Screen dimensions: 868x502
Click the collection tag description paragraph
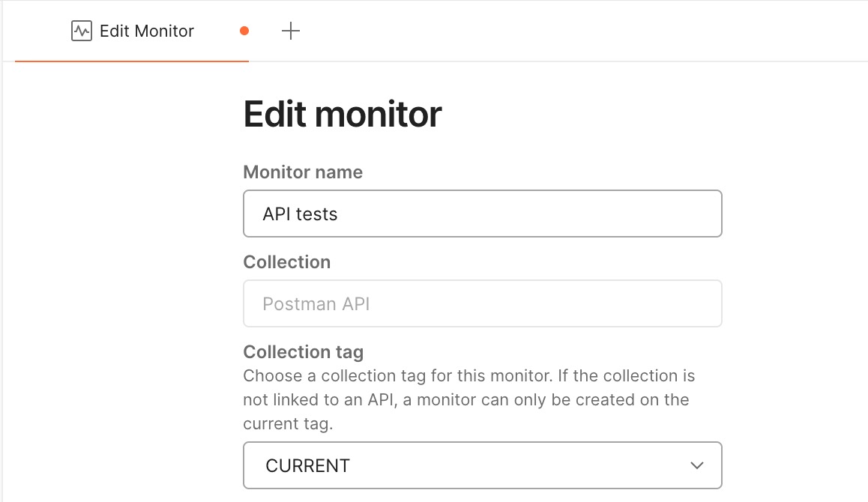click(468, 399)
